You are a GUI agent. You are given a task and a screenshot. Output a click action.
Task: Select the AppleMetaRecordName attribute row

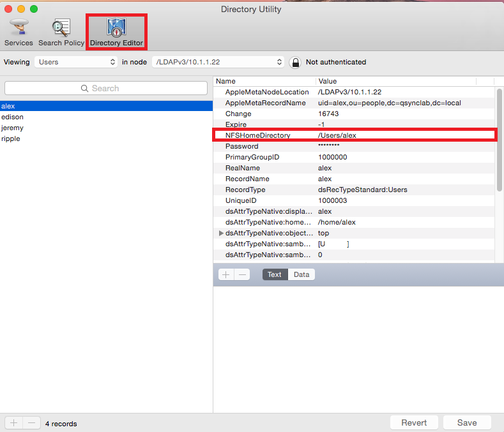(x=354, y=103)
